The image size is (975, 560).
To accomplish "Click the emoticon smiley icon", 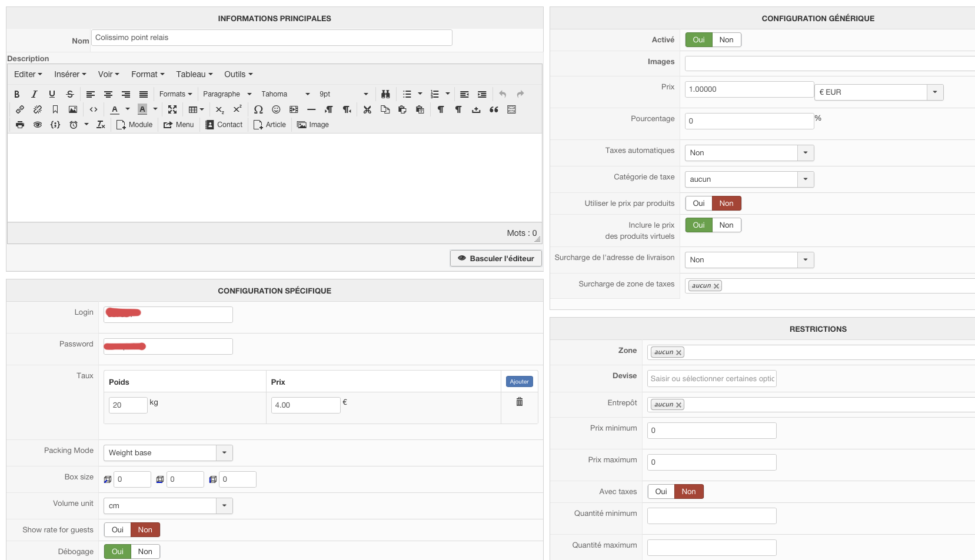I will [276, 109].
